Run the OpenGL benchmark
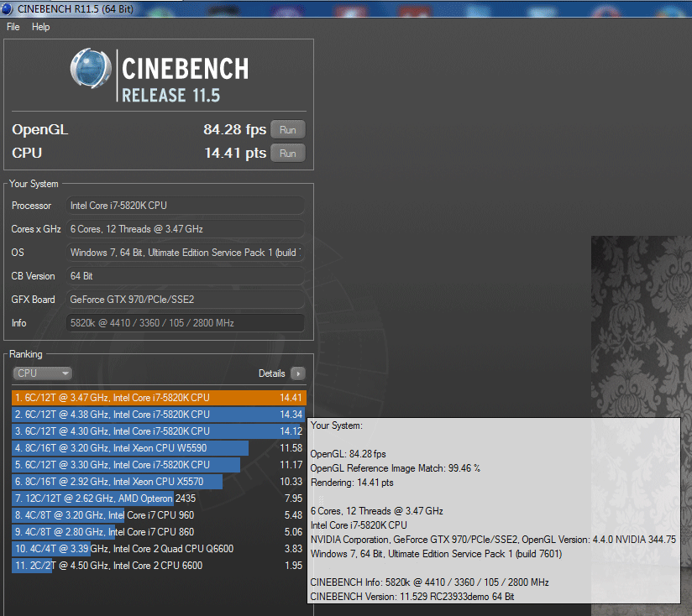Viewport: 692px width, 616px height. [288, 130]
